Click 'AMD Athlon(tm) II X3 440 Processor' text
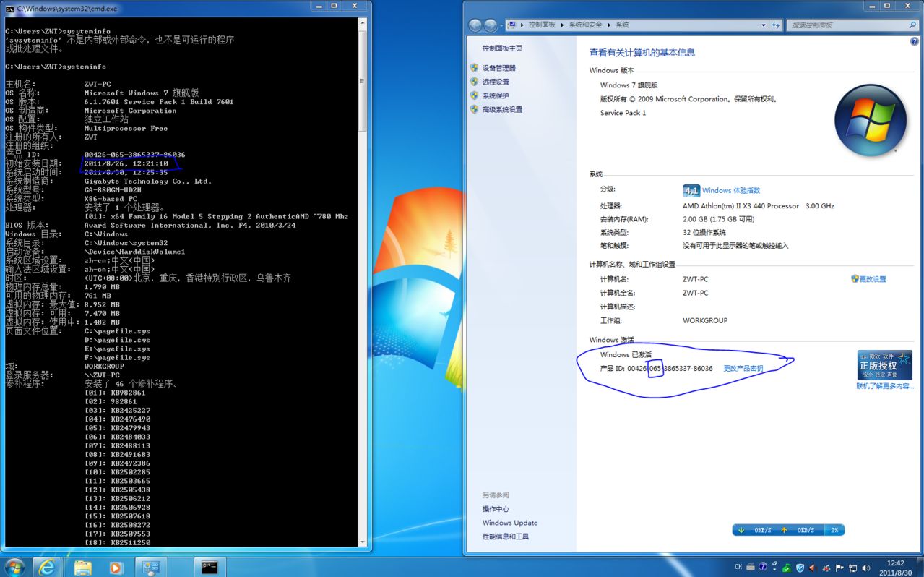924x577 pixels. coord(741,206)
